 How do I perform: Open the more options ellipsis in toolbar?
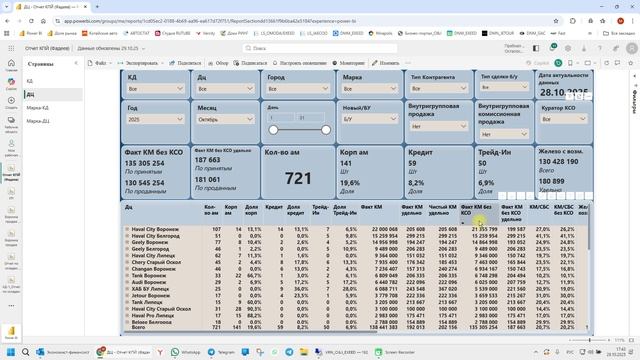click(x=408, y=63)
